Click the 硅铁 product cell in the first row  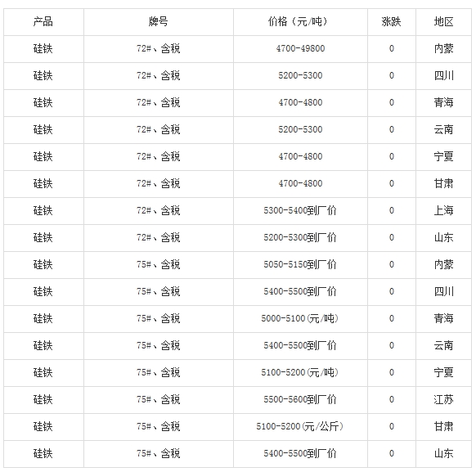point(43,48)
